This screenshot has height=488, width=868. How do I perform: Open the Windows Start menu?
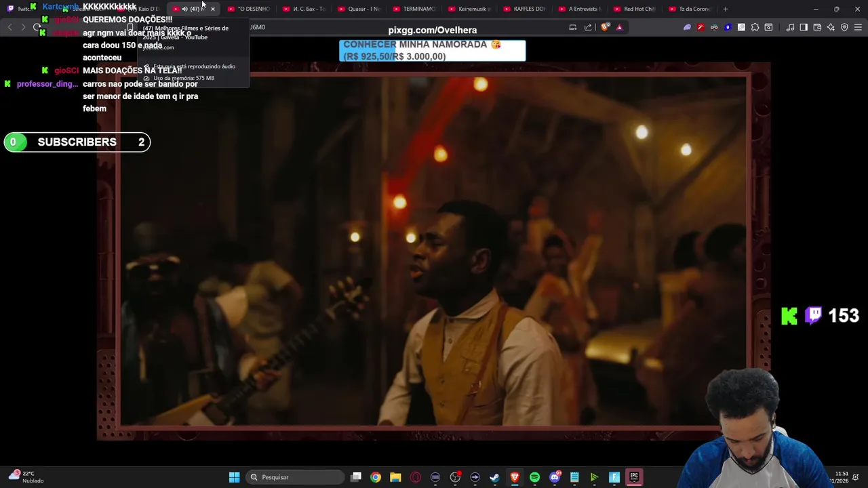point(234,477)
